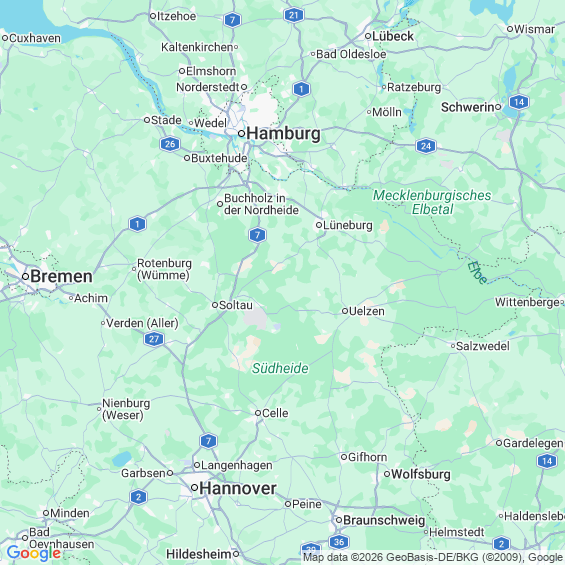
Task: Click the route 26 shield near Stade
Action: pos(170,144)
